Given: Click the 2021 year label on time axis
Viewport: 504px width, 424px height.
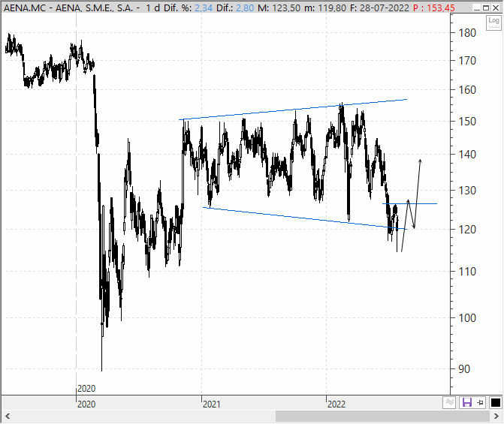Looking at the screenshot, I should click(x=212, y=404).
